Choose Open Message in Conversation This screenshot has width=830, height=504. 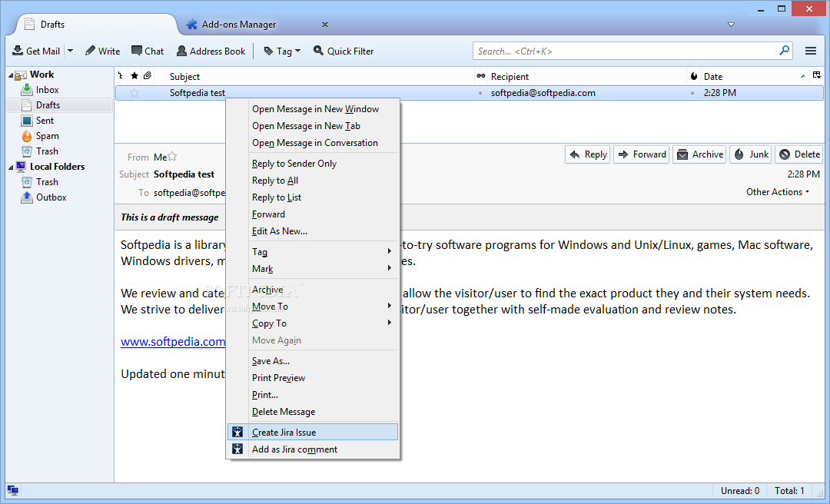click(314, 143)
